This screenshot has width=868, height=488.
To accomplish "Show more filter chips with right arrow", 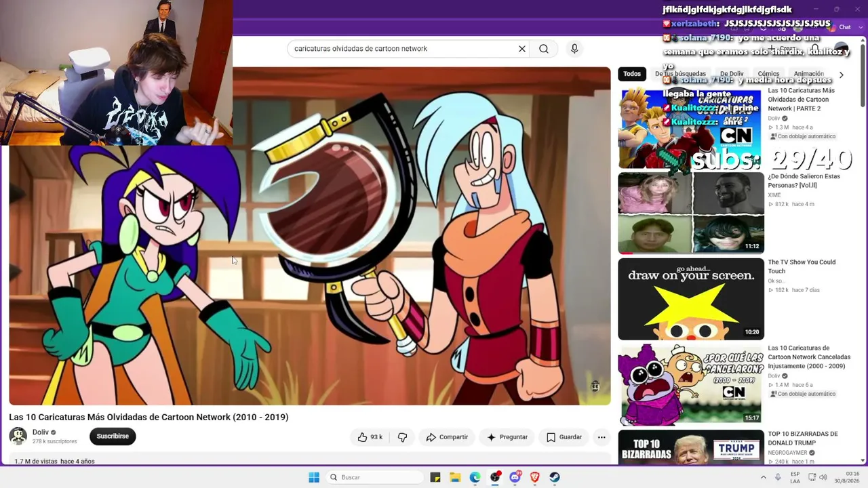I will [842, 75].
